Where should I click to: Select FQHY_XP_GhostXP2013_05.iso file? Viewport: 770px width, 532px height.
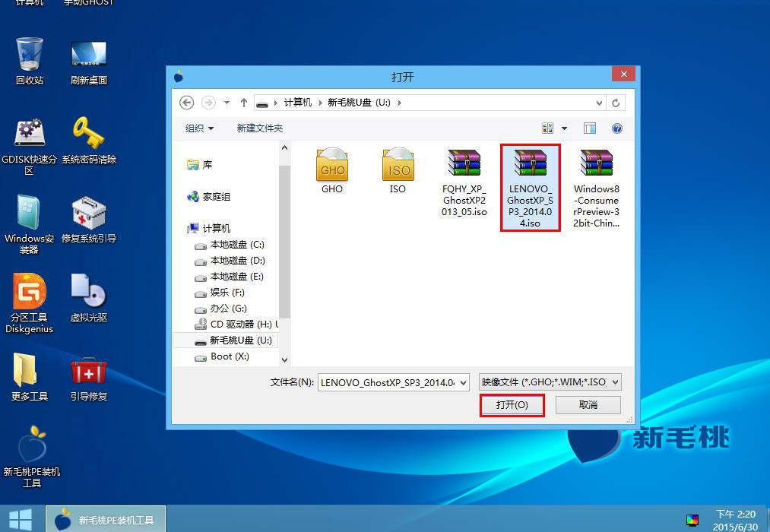click(x=464, y=182)
